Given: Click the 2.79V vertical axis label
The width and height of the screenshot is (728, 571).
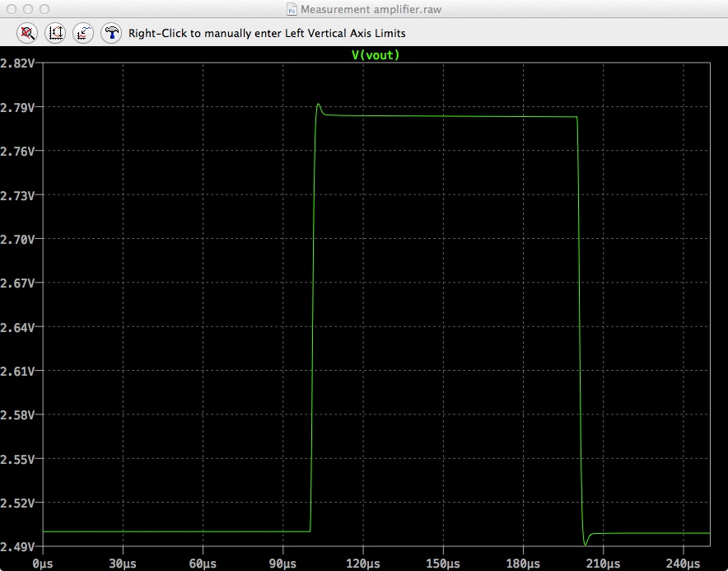Looking at the screenshot, I should 17,108.
